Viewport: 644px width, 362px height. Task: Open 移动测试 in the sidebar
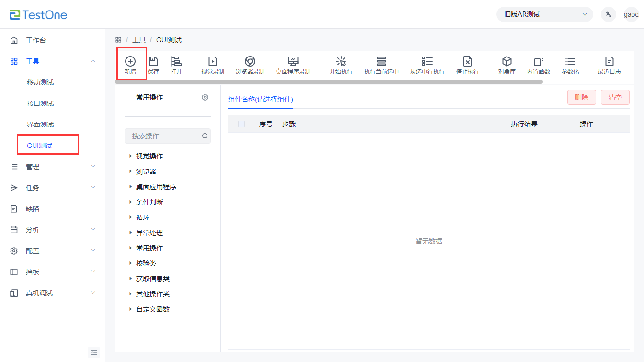40,82
